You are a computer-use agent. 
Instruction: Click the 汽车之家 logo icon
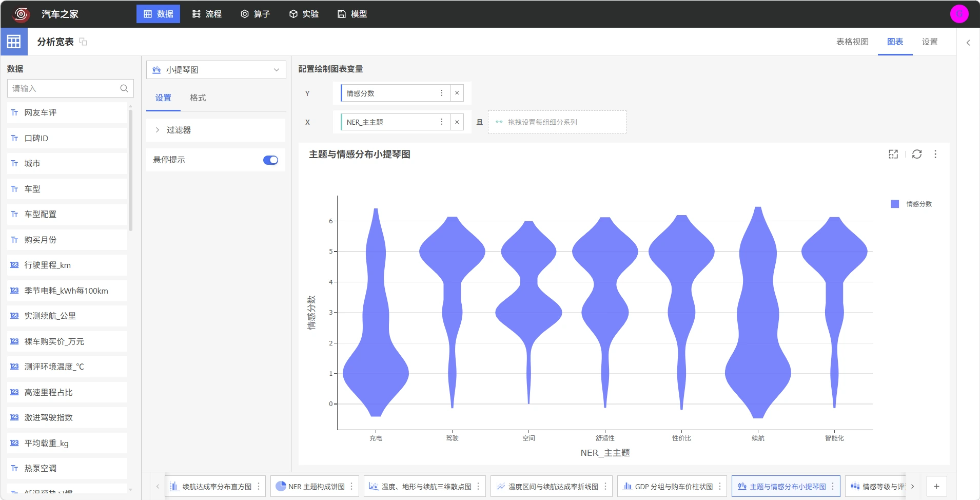click(x=21, y=14)
